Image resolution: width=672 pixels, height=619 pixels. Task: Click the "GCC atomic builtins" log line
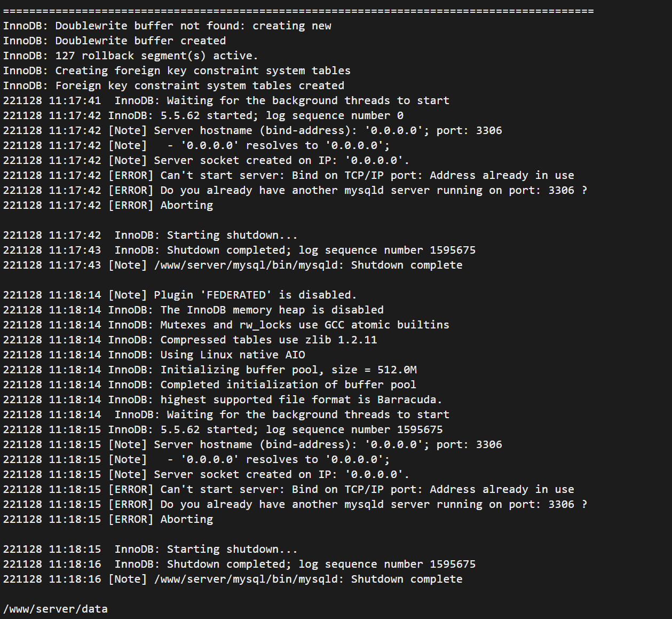226,325
